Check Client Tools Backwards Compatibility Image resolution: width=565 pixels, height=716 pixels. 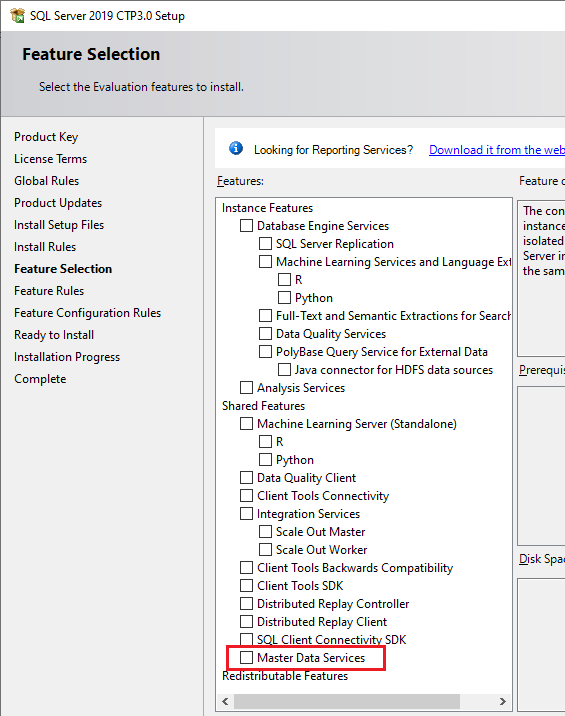coord(247,568)
